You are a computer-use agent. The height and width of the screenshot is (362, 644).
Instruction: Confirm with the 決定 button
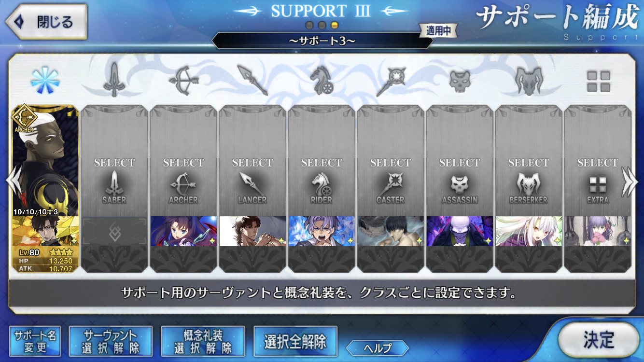(599, 340)
